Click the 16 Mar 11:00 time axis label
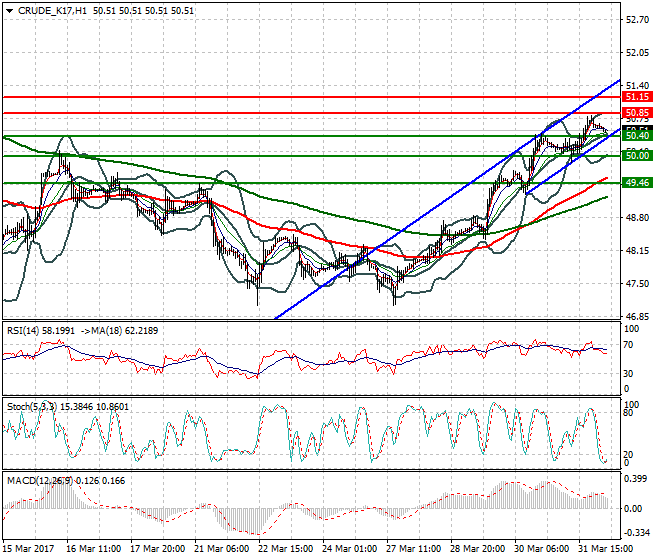Viewport: 660px width, 560px height. click(93, 549)
